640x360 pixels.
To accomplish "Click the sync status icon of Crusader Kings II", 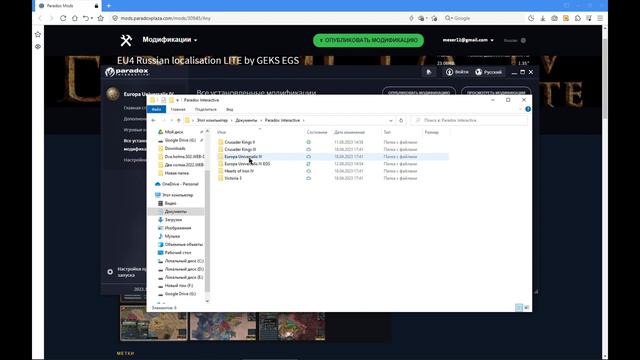I will 309,142.
